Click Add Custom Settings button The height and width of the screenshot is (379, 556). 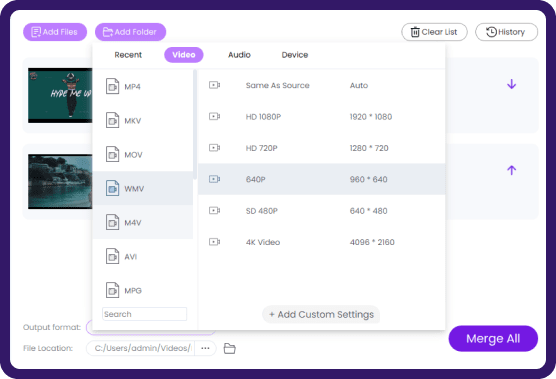point(321,314)
